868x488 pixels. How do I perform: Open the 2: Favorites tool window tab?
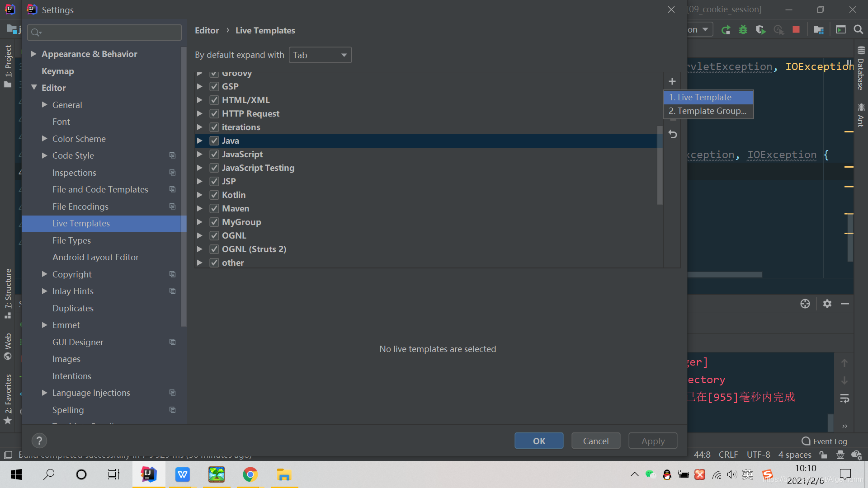(8, 399)
